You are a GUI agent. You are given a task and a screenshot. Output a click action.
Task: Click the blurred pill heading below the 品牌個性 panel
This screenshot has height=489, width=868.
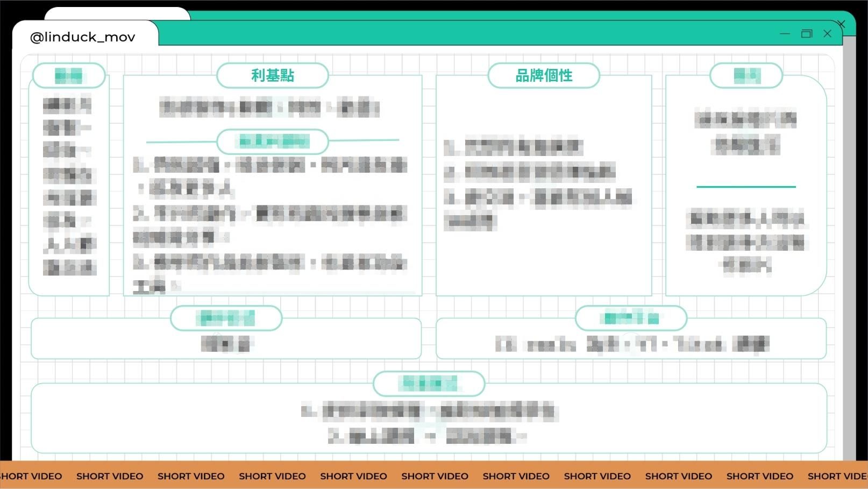[631, 318]
